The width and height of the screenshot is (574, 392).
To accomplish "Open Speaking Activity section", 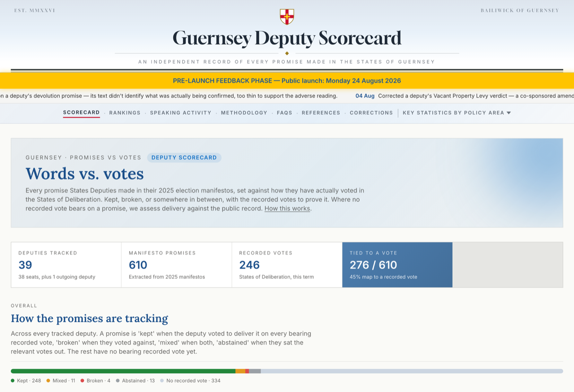I will pyautogui.click(x=181, y=113).
